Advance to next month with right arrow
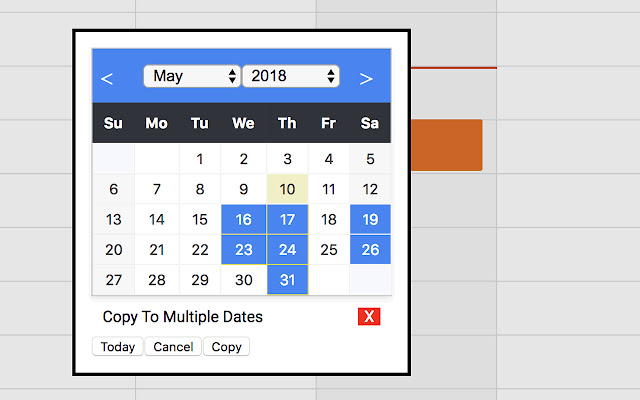This screenshot has width=640, height=400. (x=366, y=78)
